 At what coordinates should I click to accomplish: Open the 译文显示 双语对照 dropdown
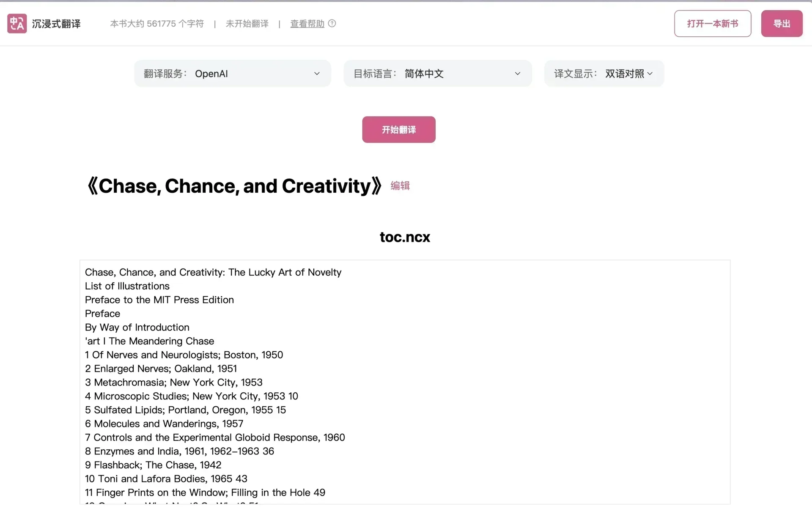pos(604,74)
